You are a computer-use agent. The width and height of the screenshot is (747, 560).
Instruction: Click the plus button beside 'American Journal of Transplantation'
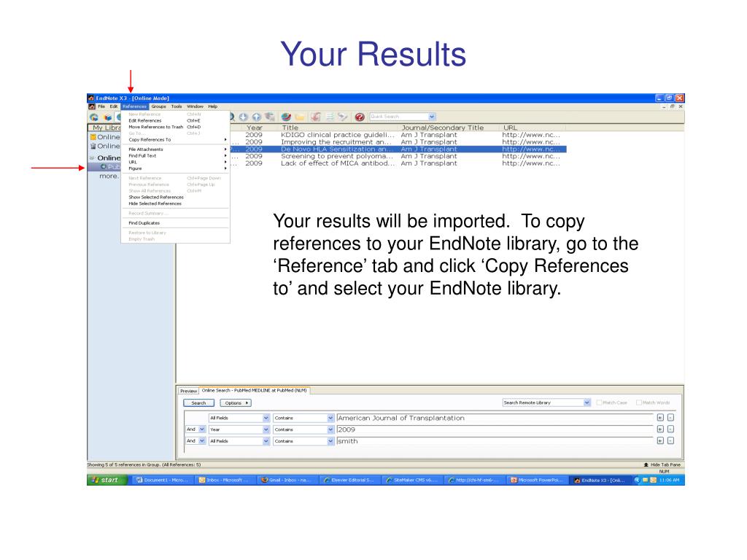[x=660, y=418]
